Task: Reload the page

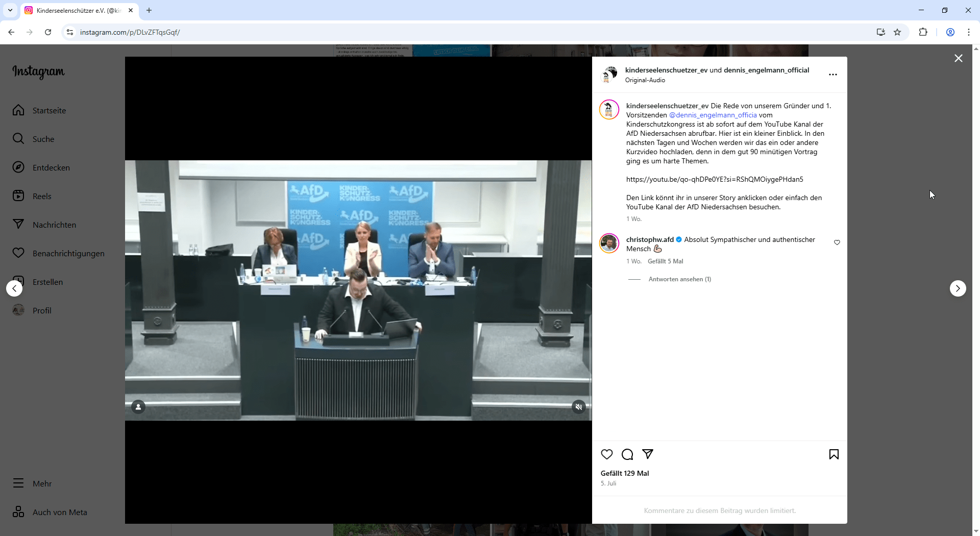Action: point(48,32)
